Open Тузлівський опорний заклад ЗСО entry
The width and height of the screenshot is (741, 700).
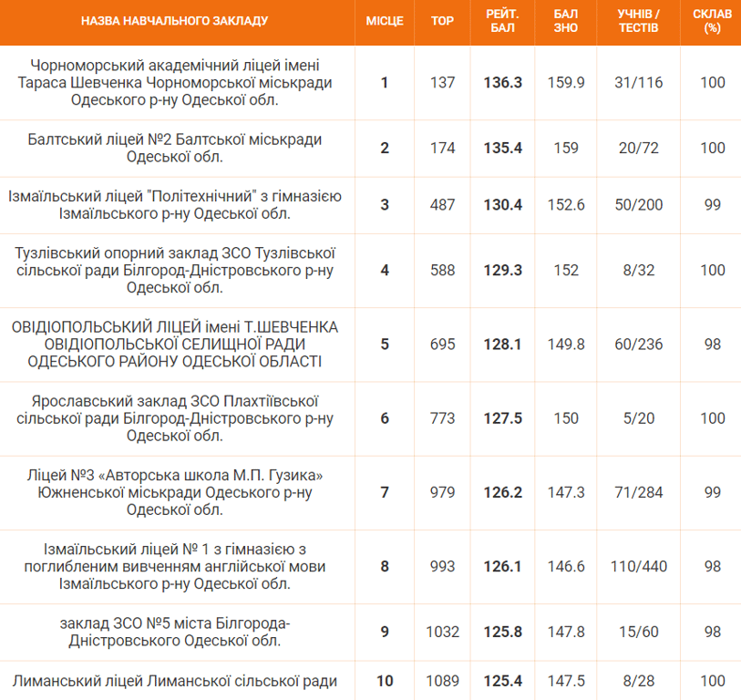(x=174, y=270)
